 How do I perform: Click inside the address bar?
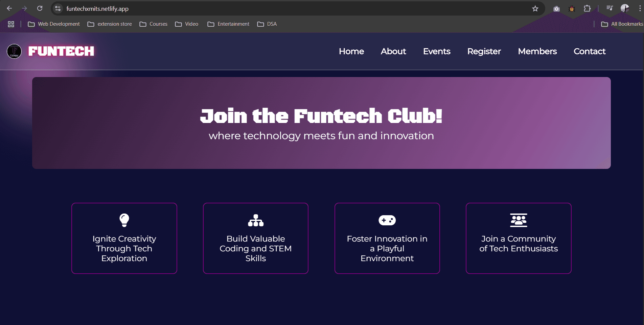pyautogui.click(x=237, y=8)
